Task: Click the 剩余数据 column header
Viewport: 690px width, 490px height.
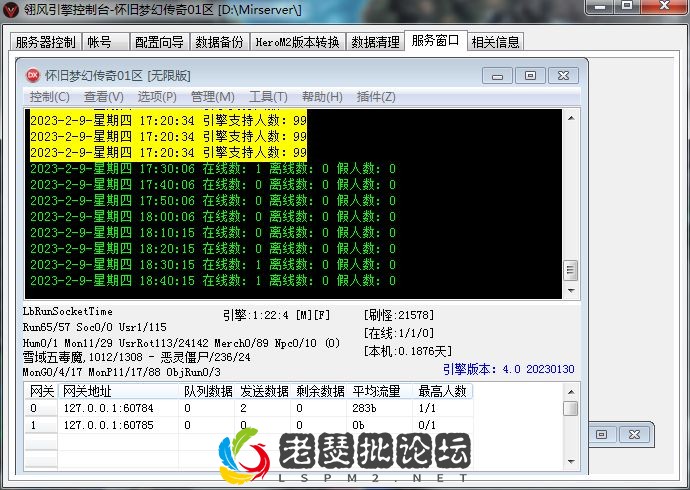Action: coord(319,391)
